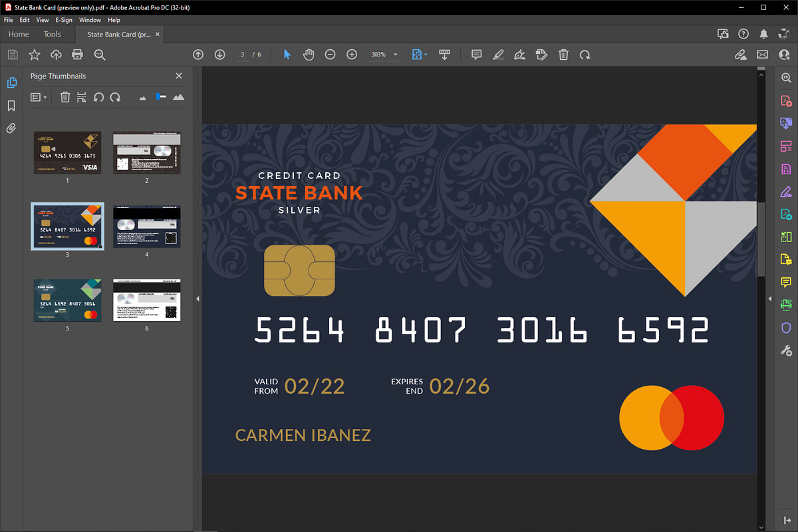
Task: Click the document vertical scrollbar thumb
Action: (x=761, y=239)
